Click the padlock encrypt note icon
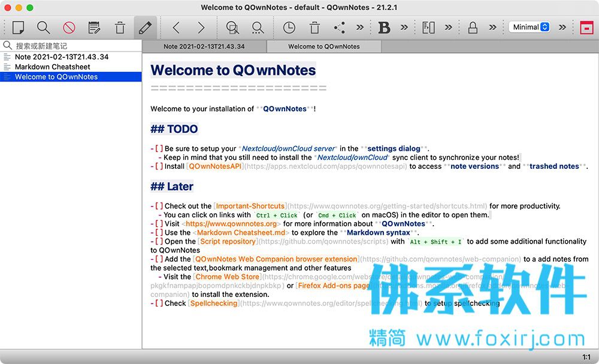599x364 pixels. [473, 28]
